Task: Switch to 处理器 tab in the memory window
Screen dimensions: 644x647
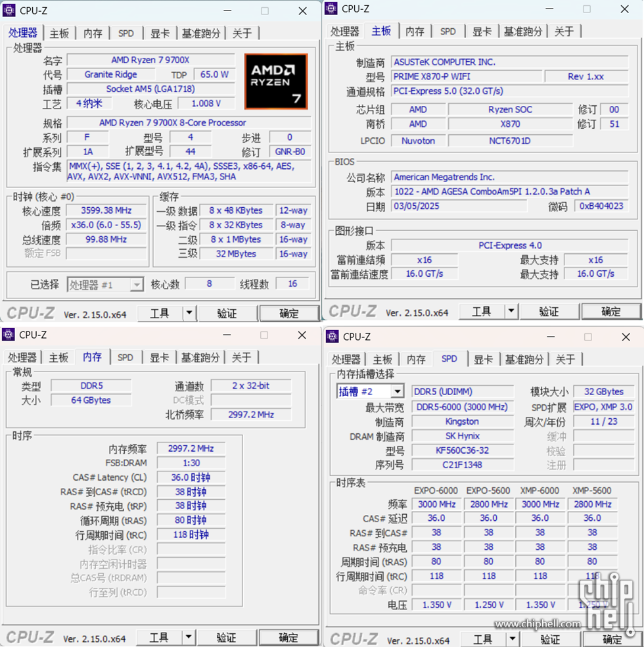Action: coord(22,357)
